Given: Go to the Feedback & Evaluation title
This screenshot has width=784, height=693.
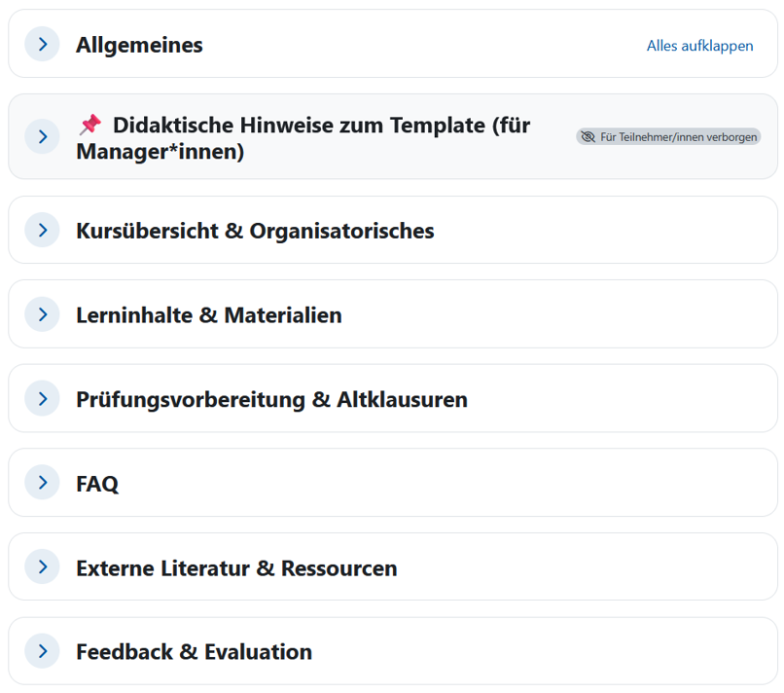Looking at the screenshot, I should click(194, 651).
